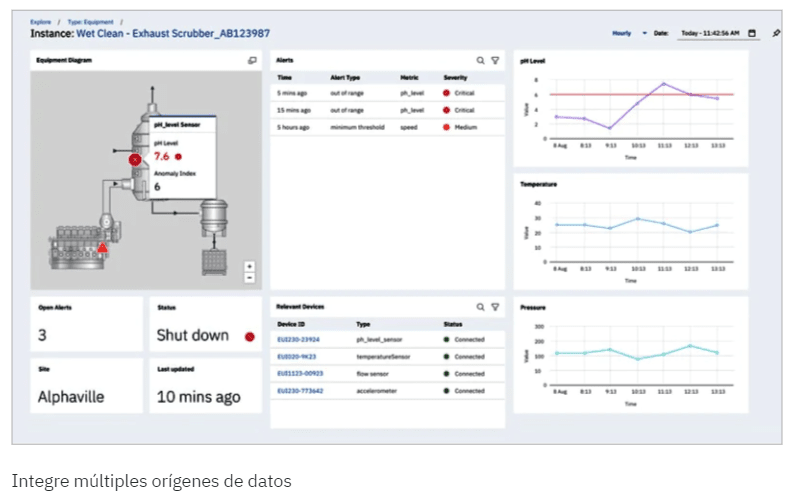
Task: Open device EUI230-773642
Action: coord(300,391)
